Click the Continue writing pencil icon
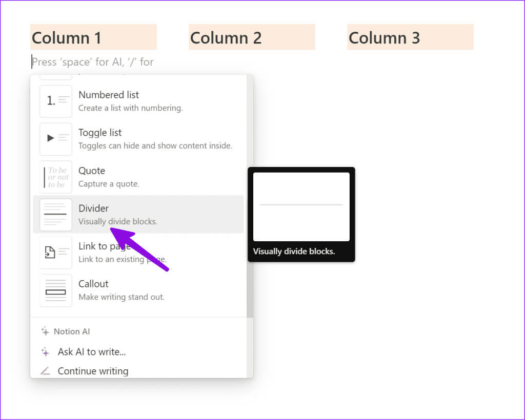Screen dimensions: 525x420 click(x=45, y=371)
